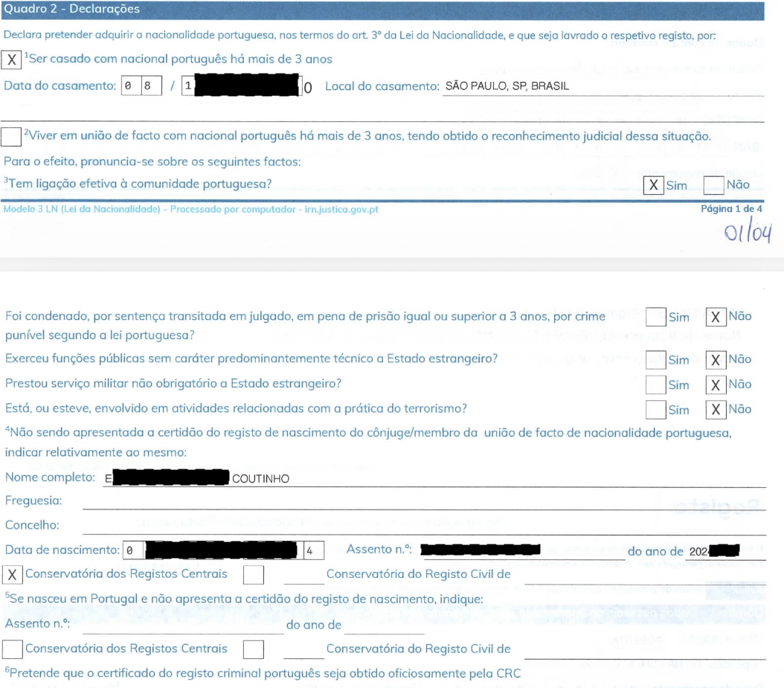Screen dimensions: 784x688
Task: Select the 'Nome completo' field
Action: tap(431, 478)
